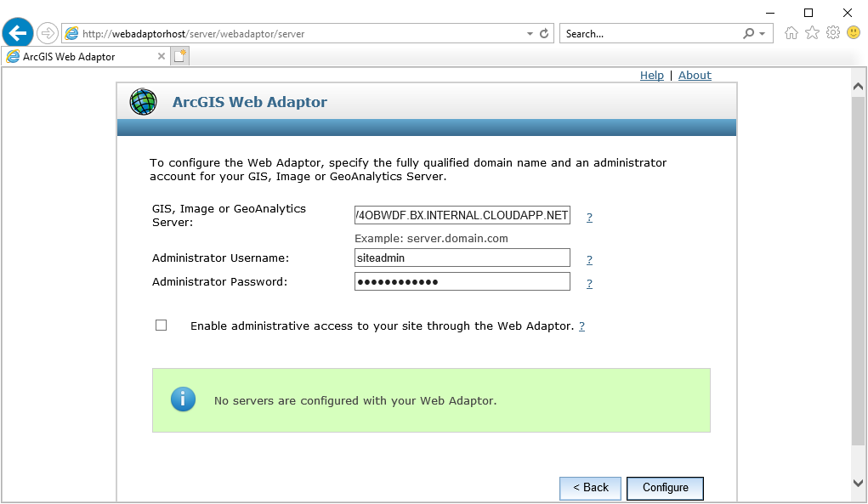The height and width of the screenshot is (504, 868).
Task: Open help for administrative access option
Action: point(582,326)
